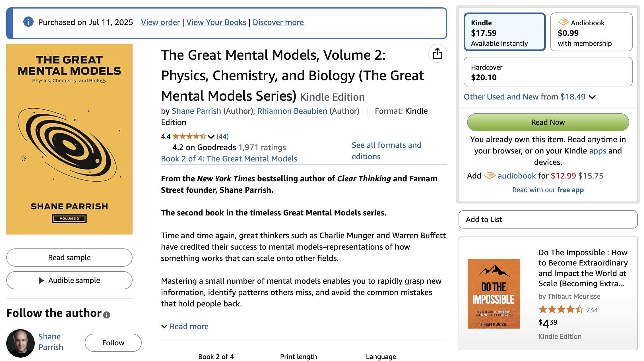Click the Audible logo in Audiobook format box
This screenshot has height=361, width=644.
563,22
